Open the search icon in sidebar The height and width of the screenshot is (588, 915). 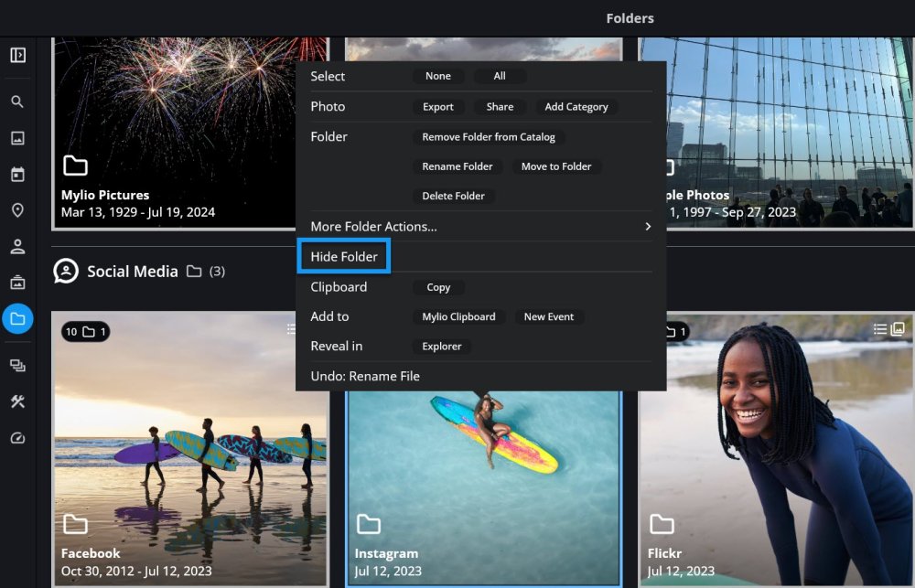pos(17,102)
